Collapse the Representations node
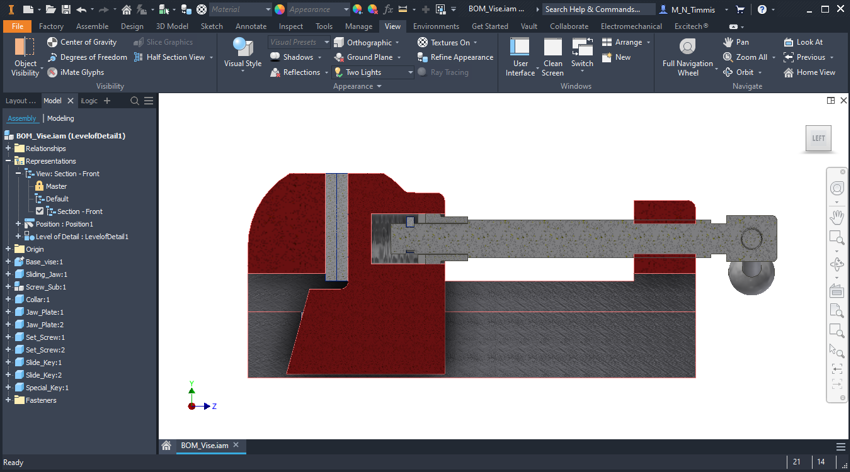 coord(8,161)
